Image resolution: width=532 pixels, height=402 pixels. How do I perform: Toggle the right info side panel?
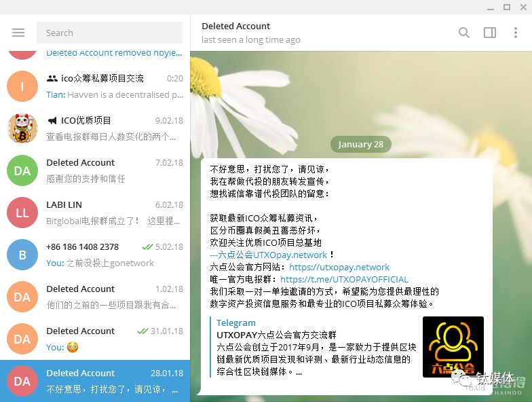pos(490,33)
